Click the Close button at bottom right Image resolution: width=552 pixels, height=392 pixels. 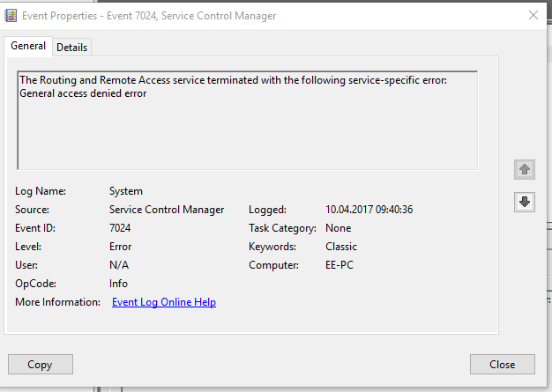[503, 364]
